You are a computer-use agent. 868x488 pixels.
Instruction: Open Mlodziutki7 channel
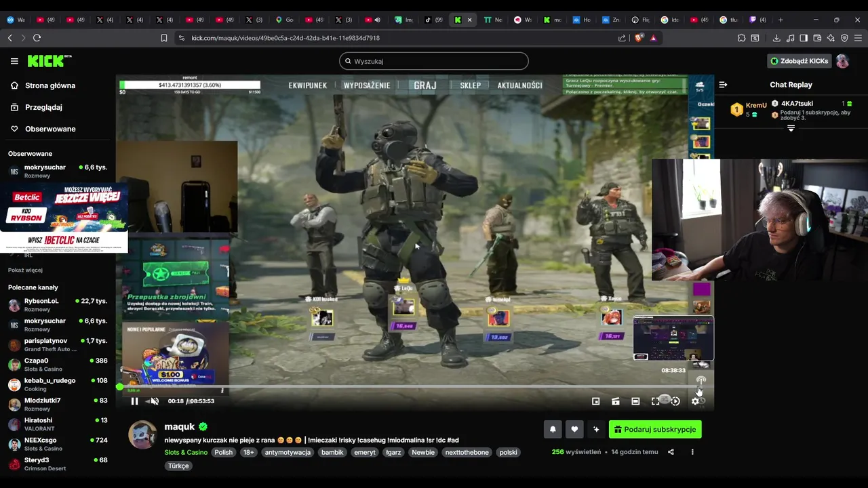pos(58,404)
